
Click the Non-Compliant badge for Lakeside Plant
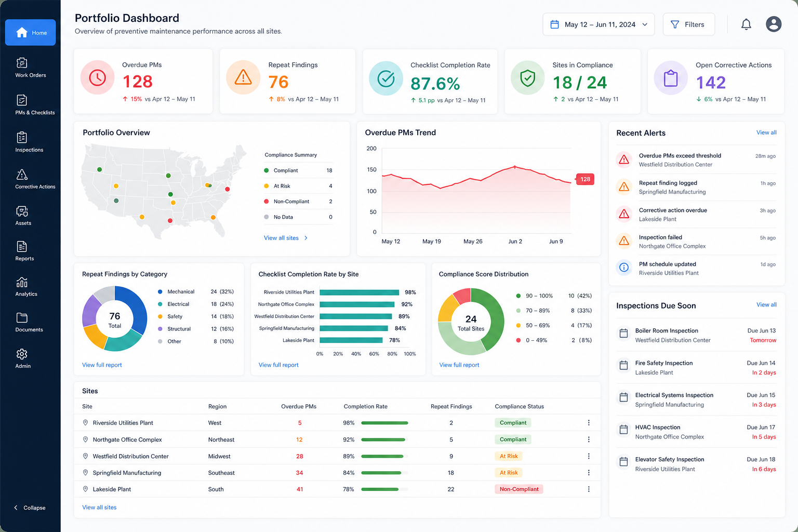(518, 489)
